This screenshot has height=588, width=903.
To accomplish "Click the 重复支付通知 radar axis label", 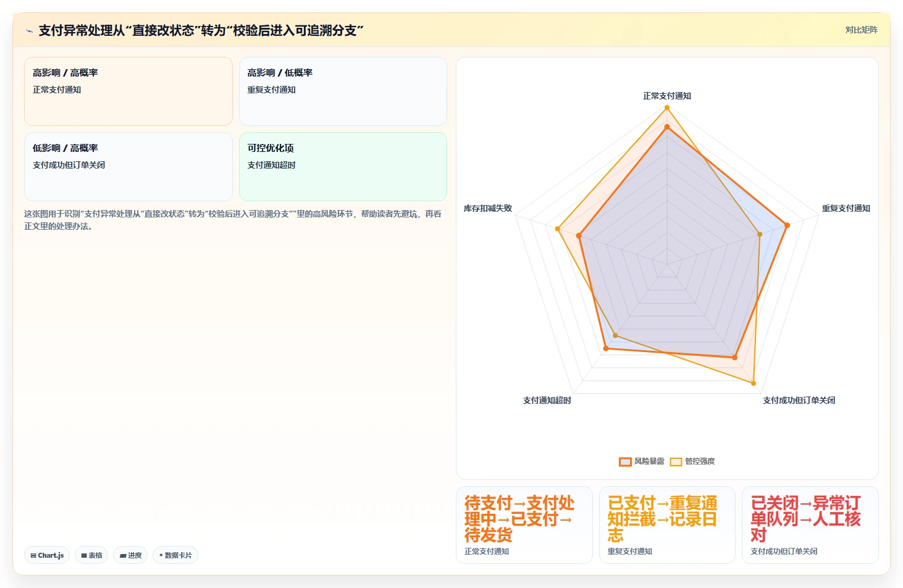I will click(846, 208).
